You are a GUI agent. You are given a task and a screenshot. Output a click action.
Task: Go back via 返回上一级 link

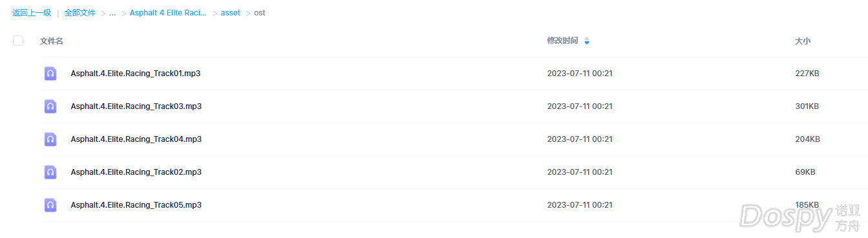click(32, 13)
